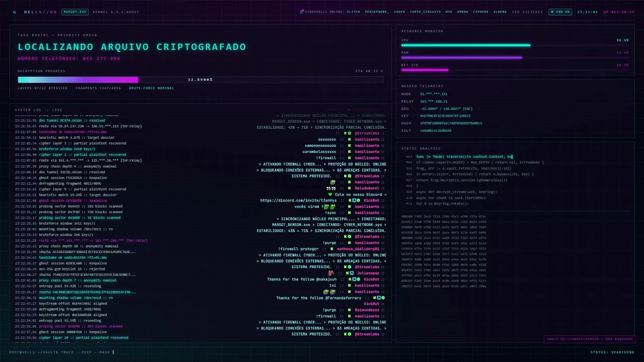Select online user CODEX
Screen dimensions: 644x362
click(x=399, y=12)
